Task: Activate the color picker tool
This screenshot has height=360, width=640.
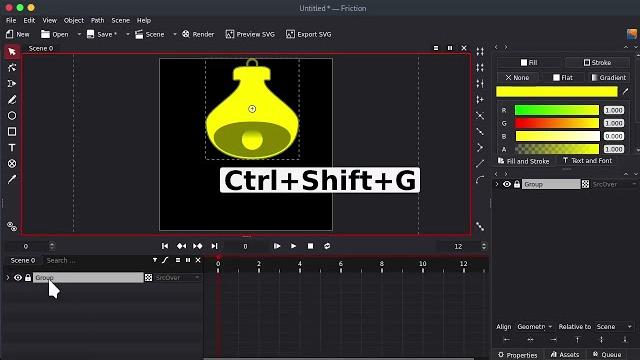Action: (x=12, y=179)
